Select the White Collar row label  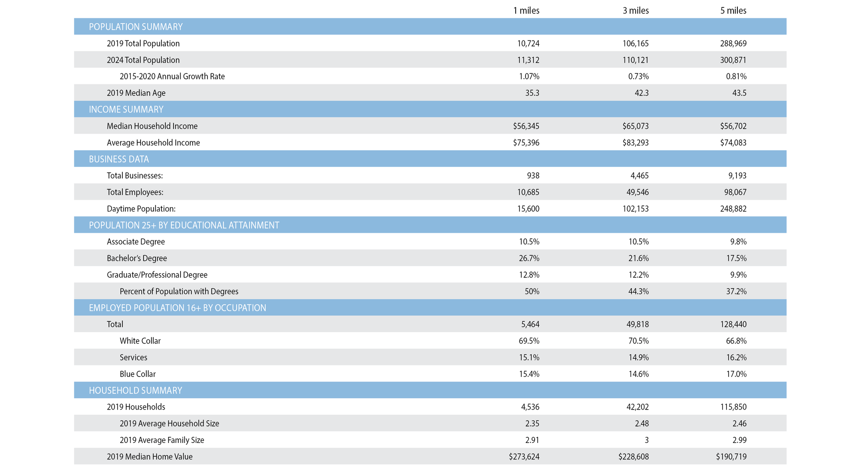(140, 341)
